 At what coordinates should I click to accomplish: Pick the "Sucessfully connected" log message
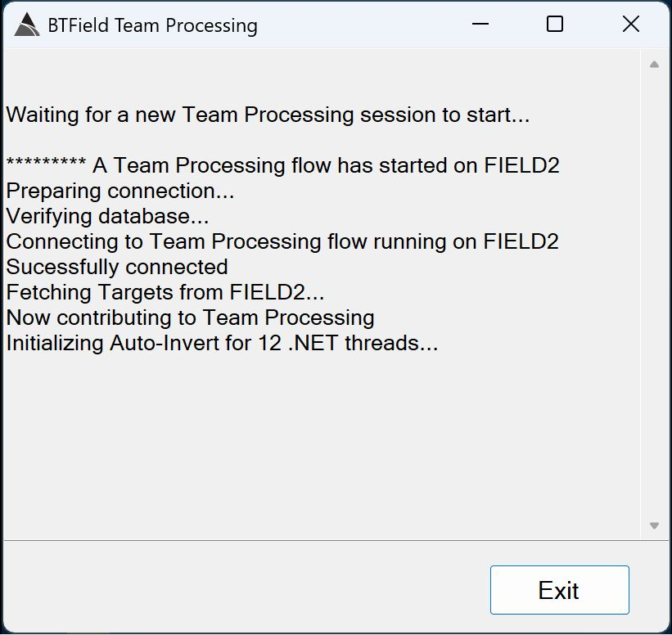(x=117, y=267)
